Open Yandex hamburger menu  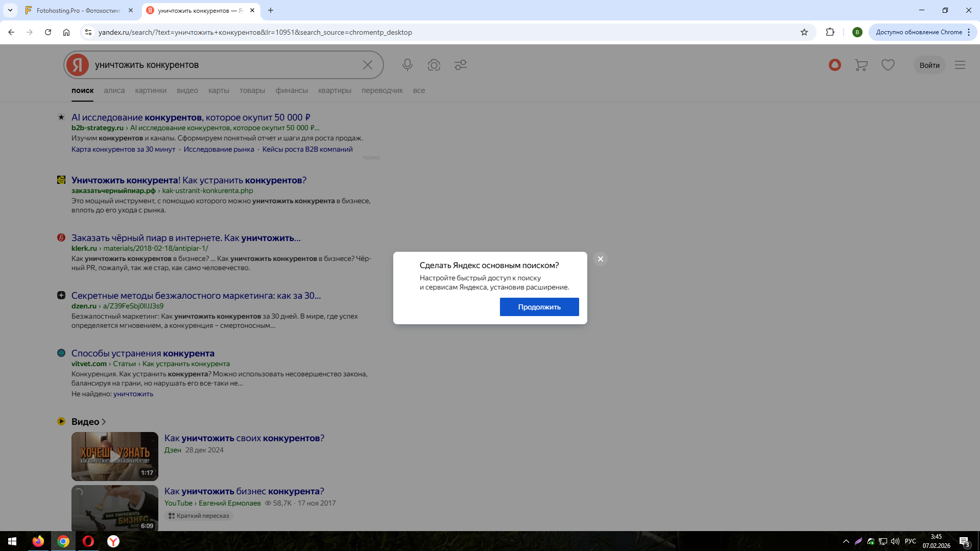[x=960, y=65]
